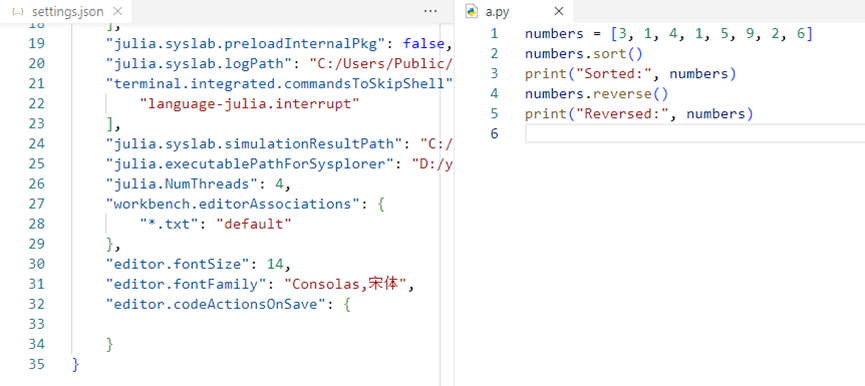
Task: Click line number 26 in settings.json gutter
Action: (36, 184)
